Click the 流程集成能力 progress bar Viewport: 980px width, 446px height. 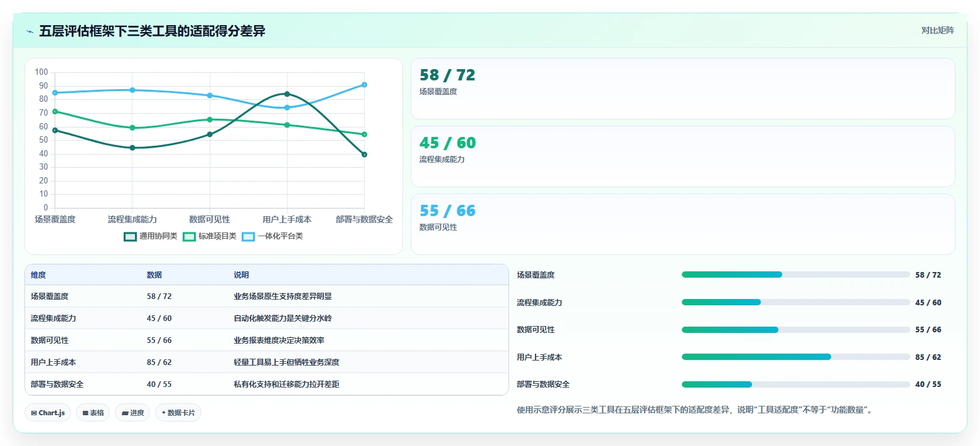795,302
